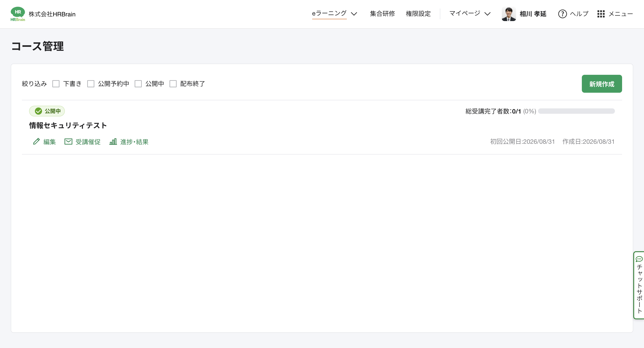Expand the マイページ dropdown chevron

487,14
